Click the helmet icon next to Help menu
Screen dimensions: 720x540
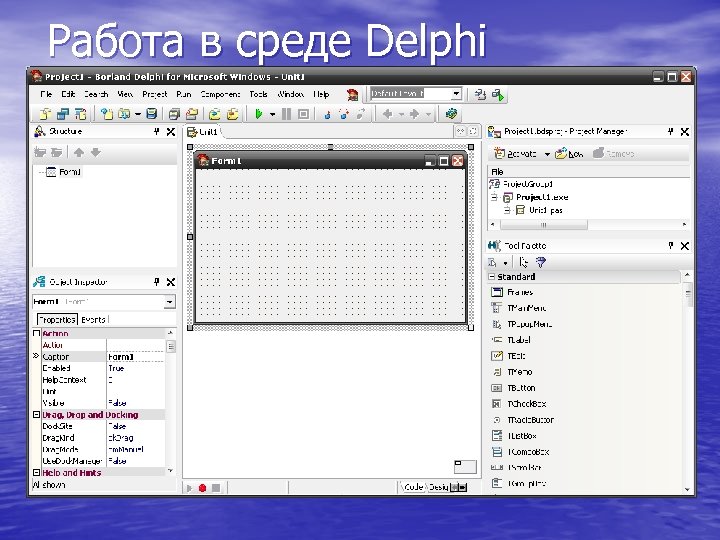[352, 95]
